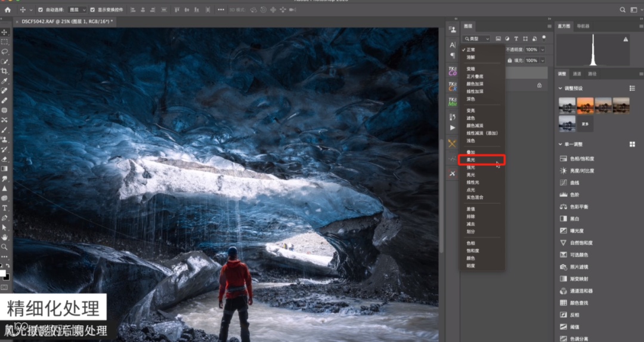Select the Move tool in the left toolbar
Viewport: 644px width, 342px height.
point(5,32)
